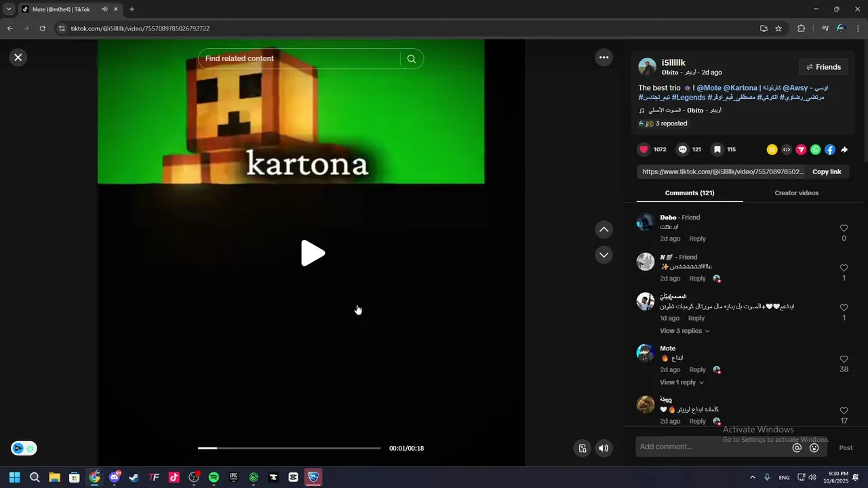Select the Comments (121) tab
Screen dimensions: 868x488
coord(690,193)
